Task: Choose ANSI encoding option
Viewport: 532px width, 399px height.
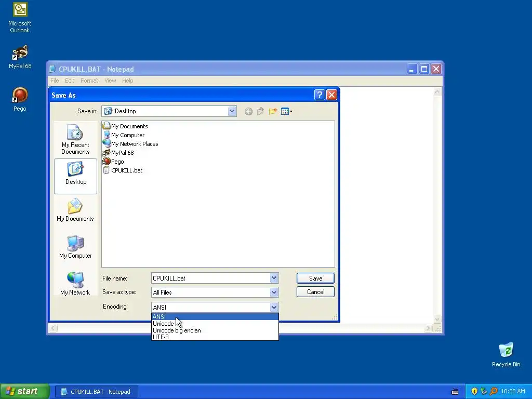Action: point(215,316)
